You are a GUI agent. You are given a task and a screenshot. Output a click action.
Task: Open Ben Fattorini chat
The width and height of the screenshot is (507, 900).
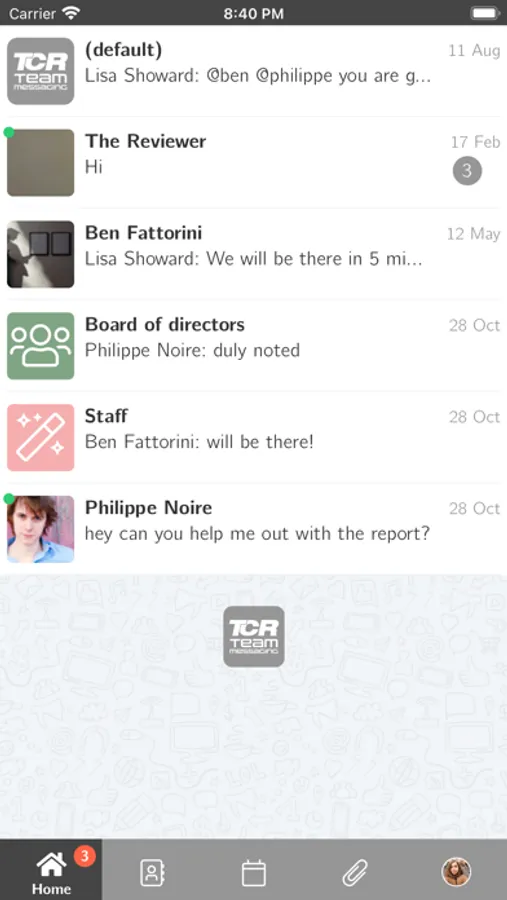(x=253, y=254)
